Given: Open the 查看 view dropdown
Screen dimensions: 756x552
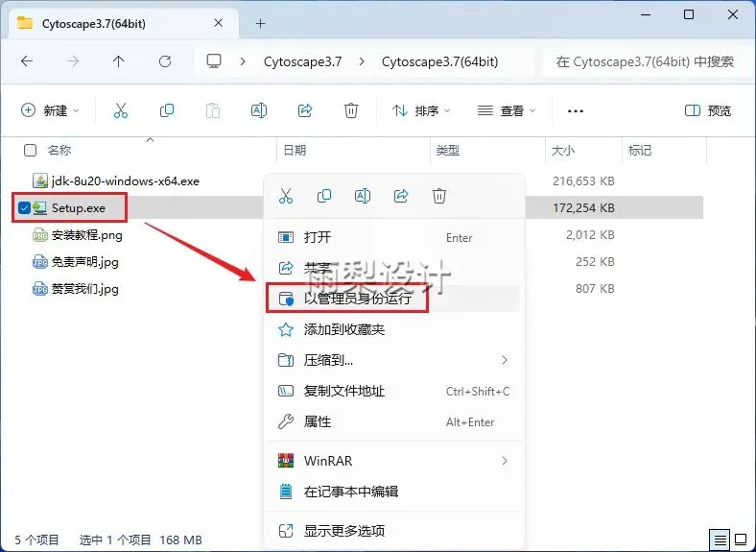Looking at the screenshot, I should 507,111.
